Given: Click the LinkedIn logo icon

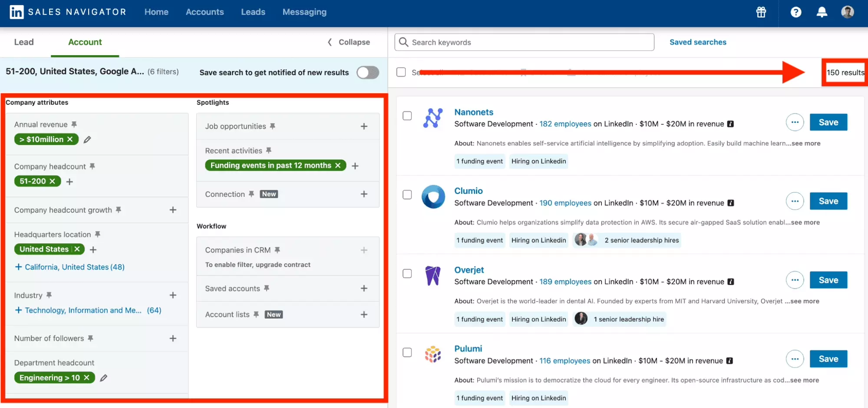Looking at the screenshot, I should point(17,12).
